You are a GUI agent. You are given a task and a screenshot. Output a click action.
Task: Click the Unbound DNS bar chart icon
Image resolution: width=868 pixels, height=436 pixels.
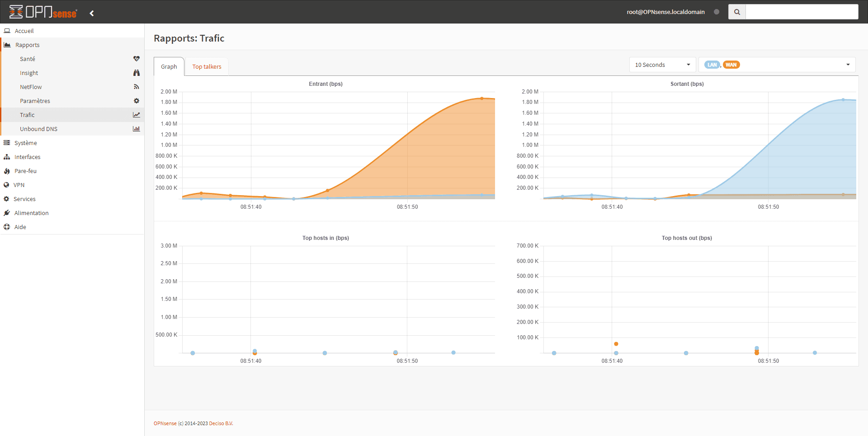point(136,129)
